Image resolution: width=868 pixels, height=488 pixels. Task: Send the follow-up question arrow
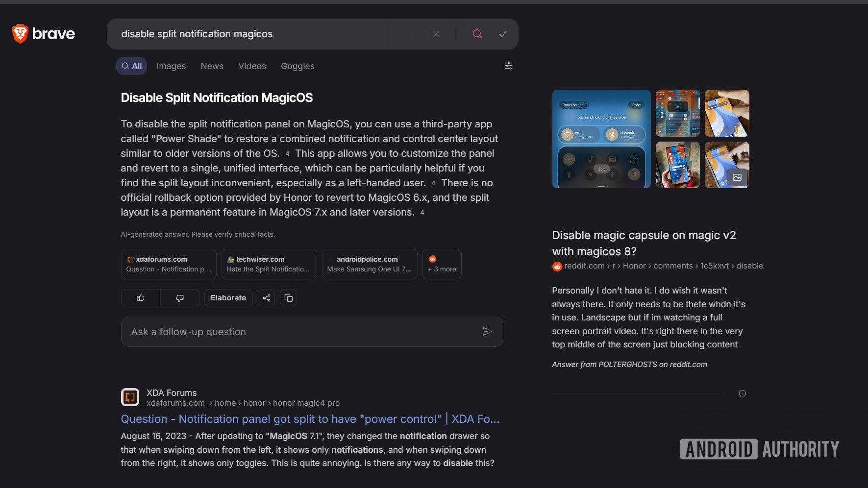pos(487,332)
